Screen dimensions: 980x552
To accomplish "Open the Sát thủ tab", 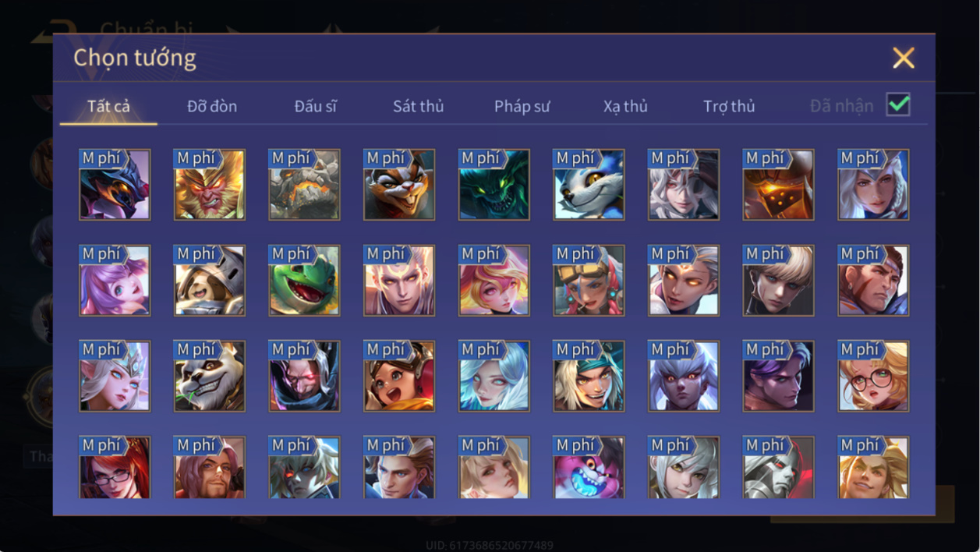I will (x=418, y=106).
